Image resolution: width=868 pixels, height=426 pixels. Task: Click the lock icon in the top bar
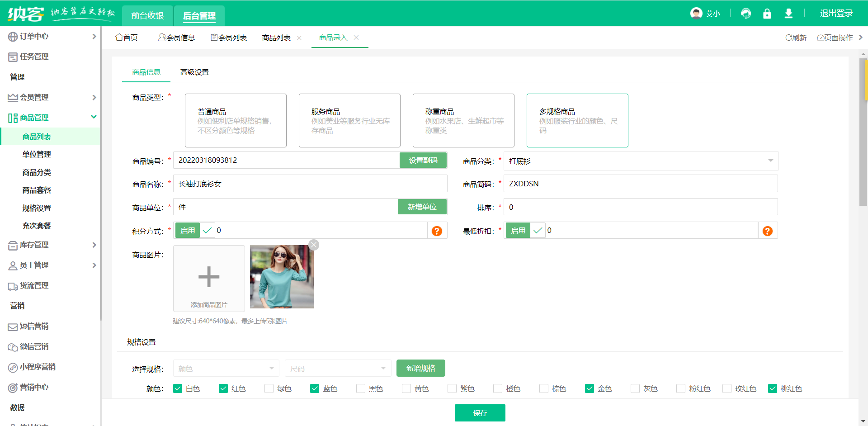[x=767, y=14]
